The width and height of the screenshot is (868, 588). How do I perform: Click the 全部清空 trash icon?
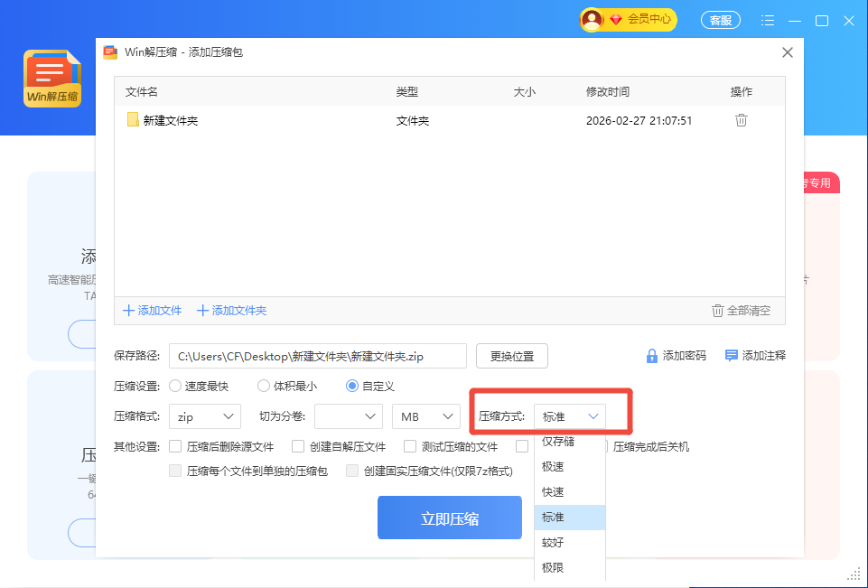[x=718, y=311]
